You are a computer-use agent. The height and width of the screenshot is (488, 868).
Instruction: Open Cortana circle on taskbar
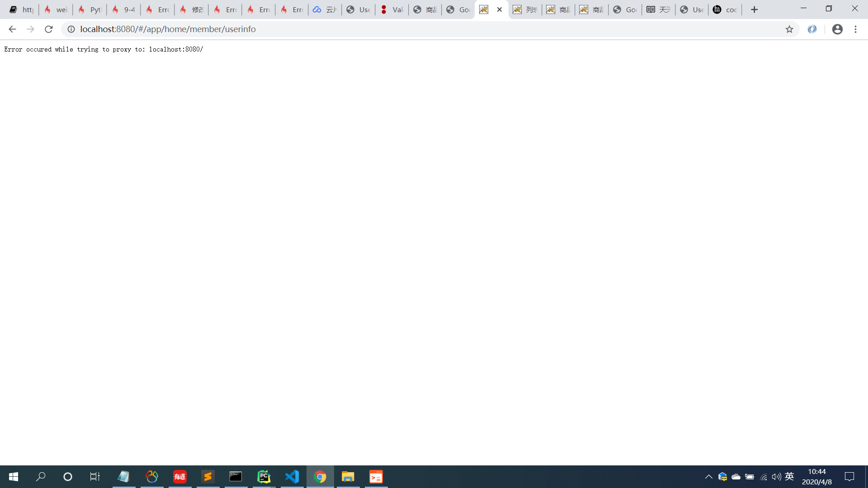point(68,477)
